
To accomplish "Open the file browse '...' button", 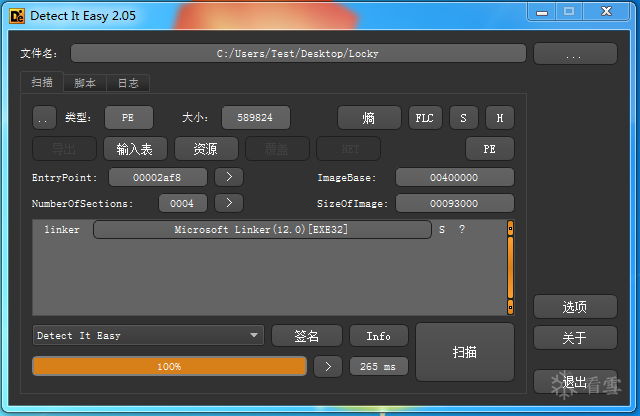I will point(575,53).
